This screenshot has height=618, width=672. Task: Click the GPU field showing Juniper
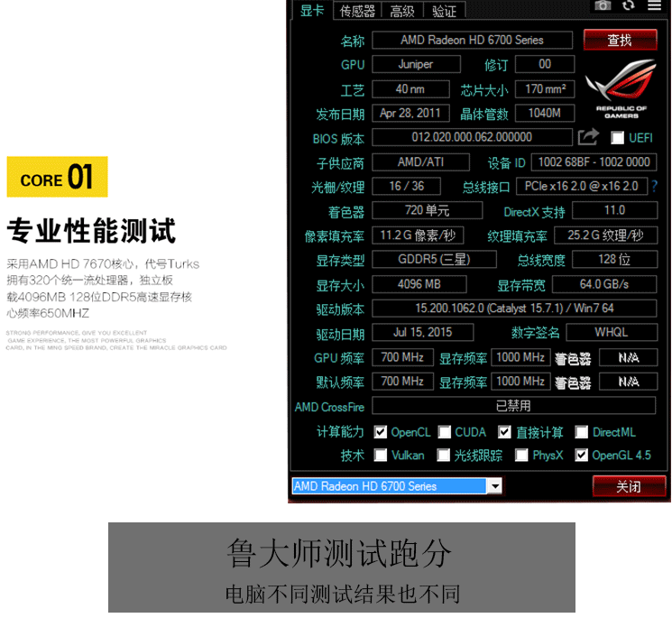[416, 64]
